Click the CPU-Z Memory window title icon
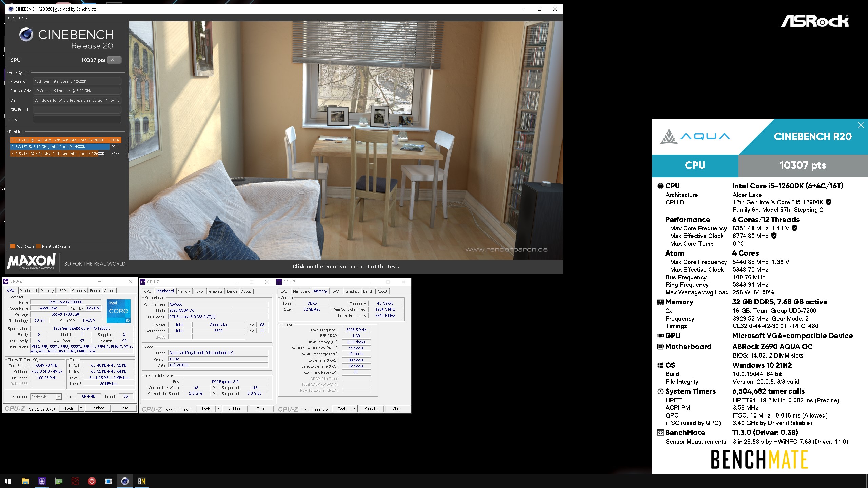The height and width of the screenshot is (488, 868). pyautogui.click(x=279, y=282)
